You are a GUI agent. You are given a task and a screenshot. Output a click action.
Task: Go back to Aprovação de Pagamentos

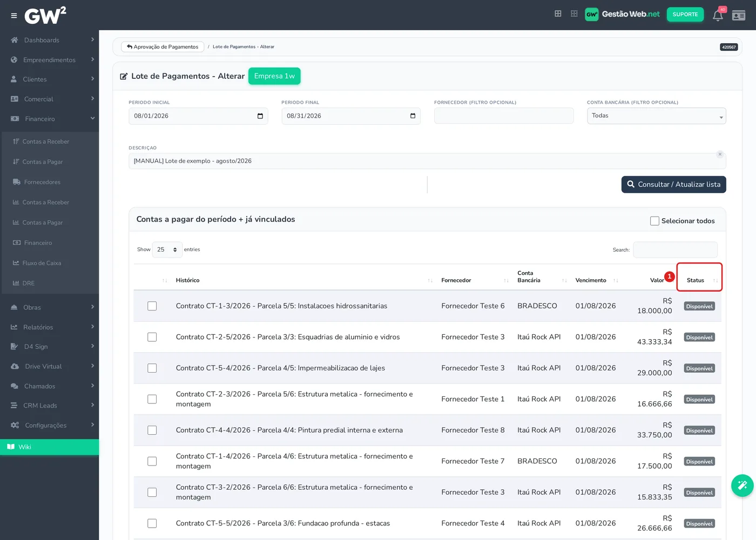163,47
